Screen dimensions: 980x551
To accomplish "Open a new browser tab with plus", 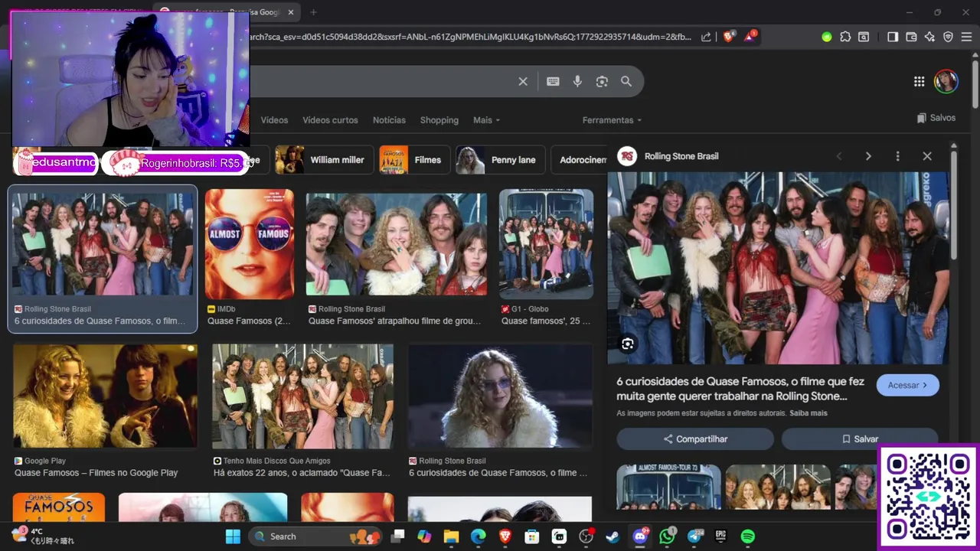I will [313, 12].
